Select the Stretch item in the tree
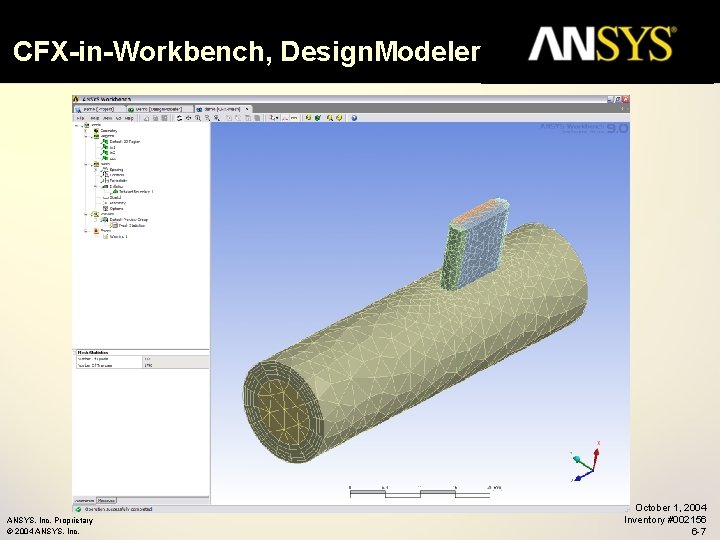The image size is (720, 540). [115, 197]
